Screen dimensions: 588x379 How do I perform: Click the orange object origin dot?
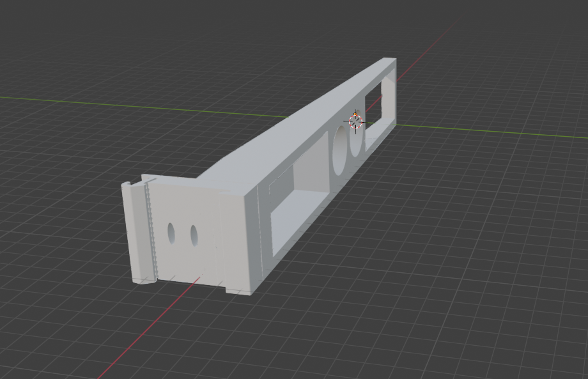[355, 114]
